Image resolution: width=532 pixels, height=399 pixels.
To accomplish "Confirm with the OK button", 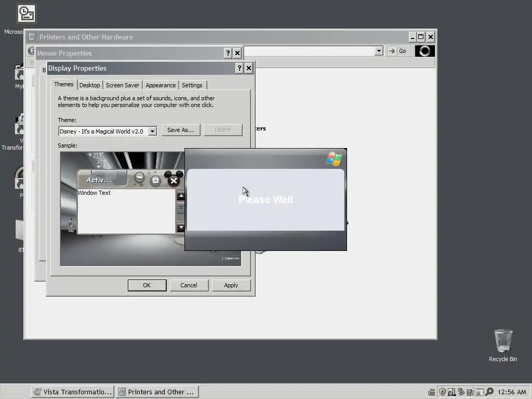I will 147,285.
